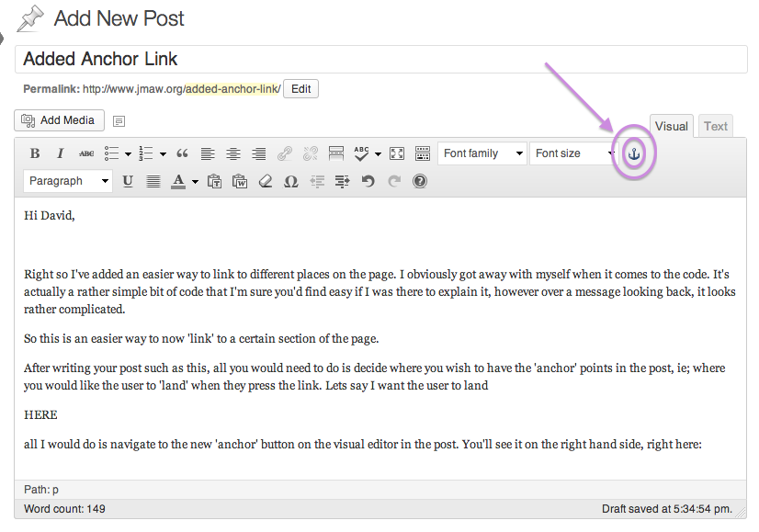759x532 pixels.
Task: Click the 'Word count: 149' status
Action: pos(64,509)
